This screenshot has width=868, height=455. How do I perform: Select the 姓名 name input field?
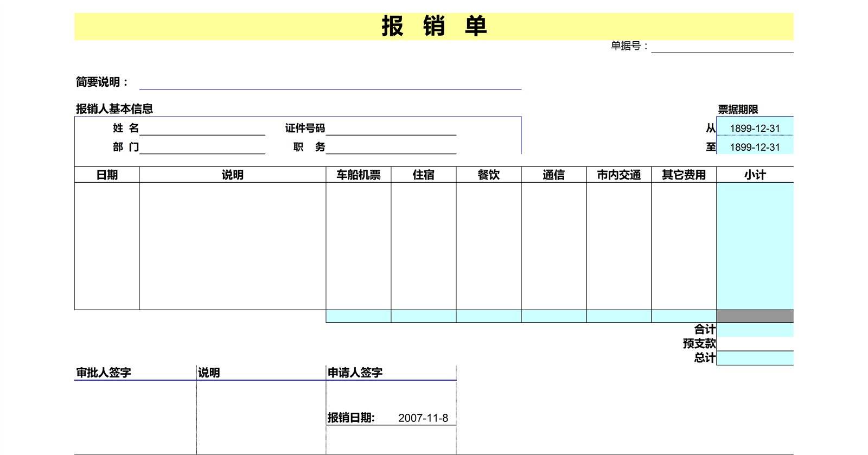click(202, 129)
